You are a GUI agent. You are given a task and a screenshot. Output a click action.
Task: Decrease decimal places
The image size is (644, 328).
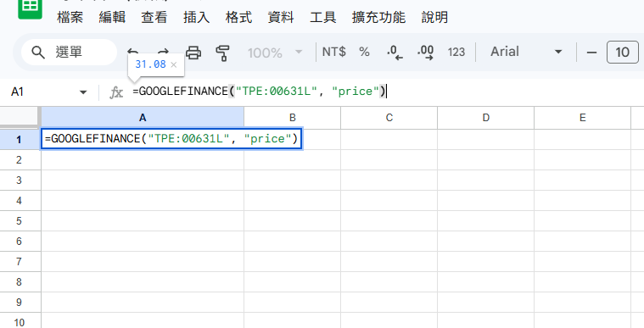tap(395, 53)
